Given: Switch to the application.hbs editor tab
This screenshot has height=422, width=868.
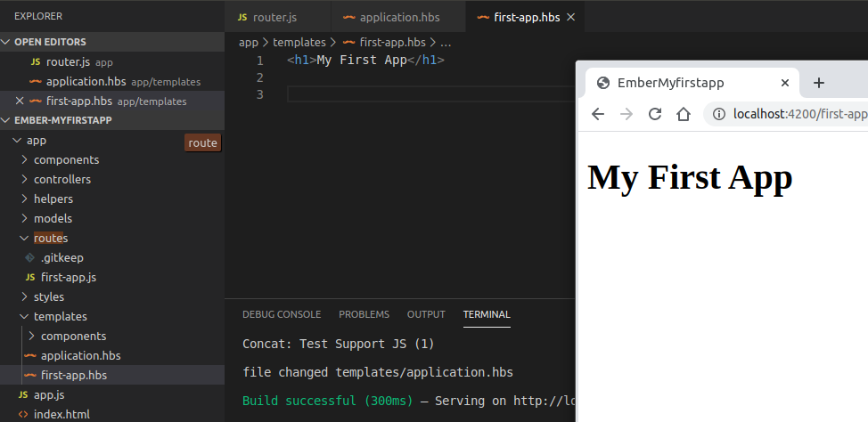Looking at the screenshot, I should pyautogui.click(x=398, y=17).
